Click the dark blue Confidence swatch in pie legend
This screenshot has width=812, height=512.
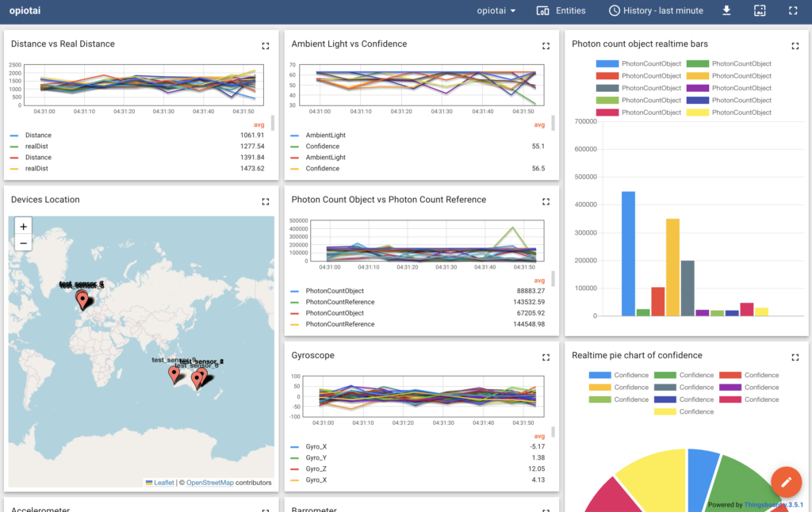click(x=665, y=399)
